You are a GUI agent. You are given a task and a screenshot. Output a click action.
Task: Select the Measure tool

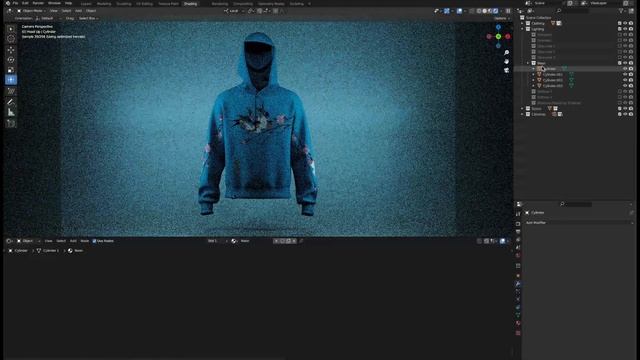tap(11, 112)
